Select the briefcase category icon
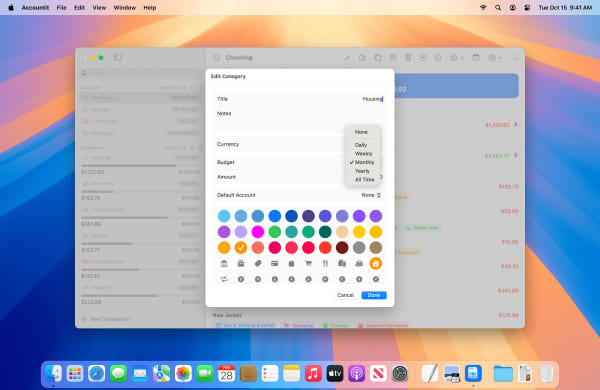This screenshot has height=390, width=600. [241, 263]
